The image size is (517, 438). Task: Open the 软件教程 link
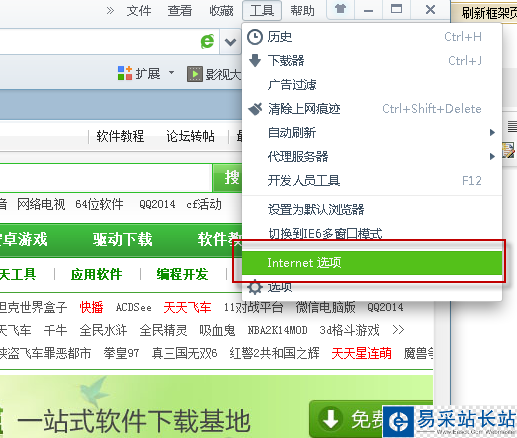[120, 137]
